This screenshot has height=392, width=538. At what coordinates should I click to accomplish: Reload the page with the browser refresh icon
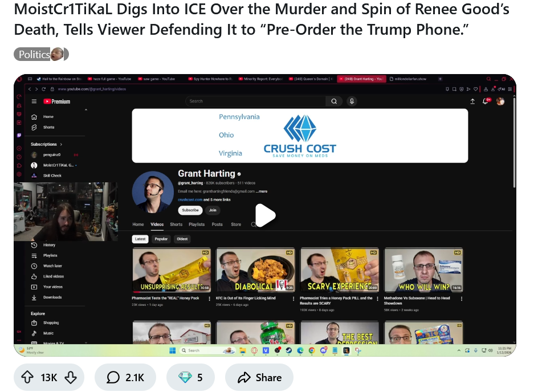pos(43,89)
